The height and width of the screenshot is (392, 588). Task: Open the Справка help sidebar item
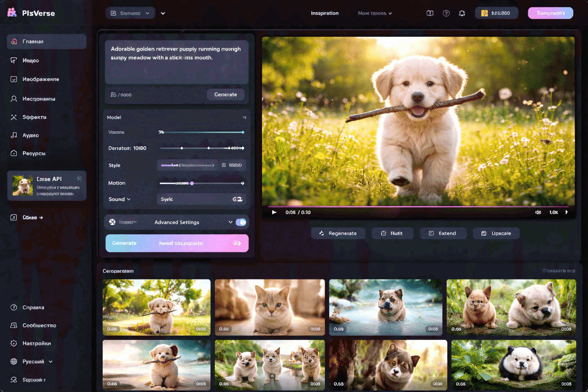[x=33, y=307]
